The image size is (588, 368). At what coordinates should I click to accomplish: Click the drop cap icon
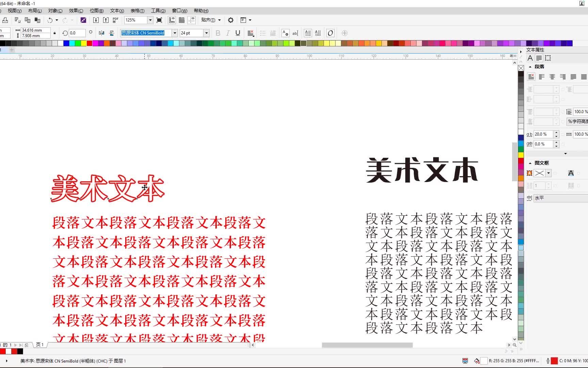click(273, 33)
